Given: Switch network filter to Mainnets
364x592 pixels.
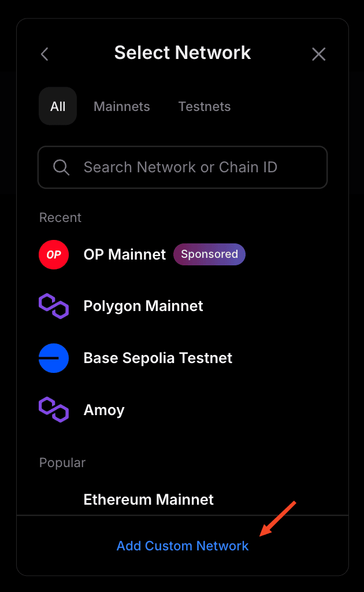Looking at the screenshot, I should 121,106.
